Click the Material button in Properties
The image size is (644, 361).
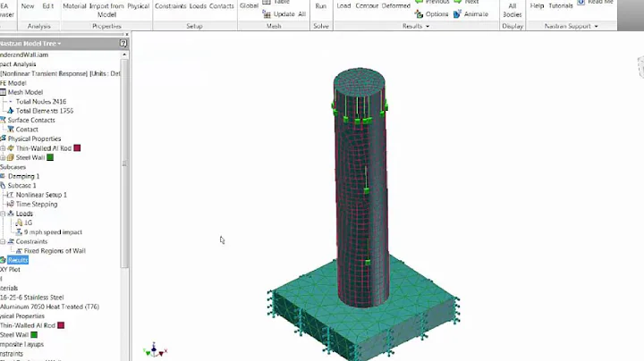(x=74, y=6)
